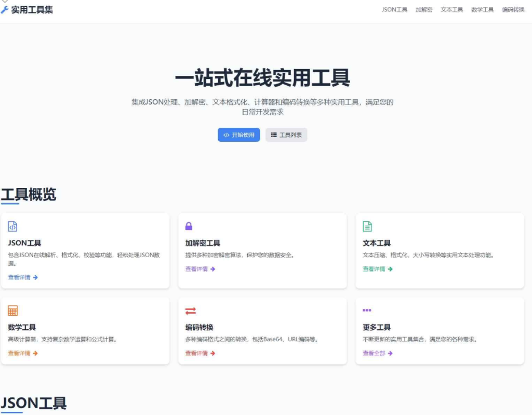Screen dimensions: 532x415
Task: Open the JSON工具 navigation menu item
Action: point(394,9)
